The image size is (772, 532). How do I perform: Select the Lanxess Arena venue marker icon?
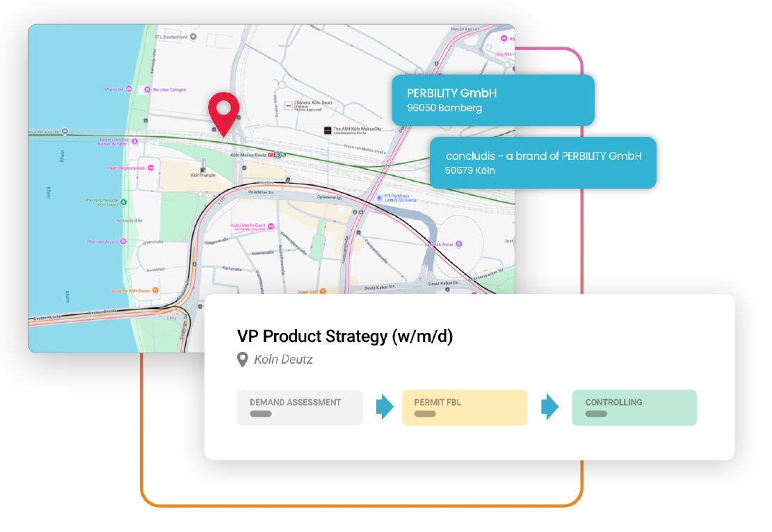point(459,244)
